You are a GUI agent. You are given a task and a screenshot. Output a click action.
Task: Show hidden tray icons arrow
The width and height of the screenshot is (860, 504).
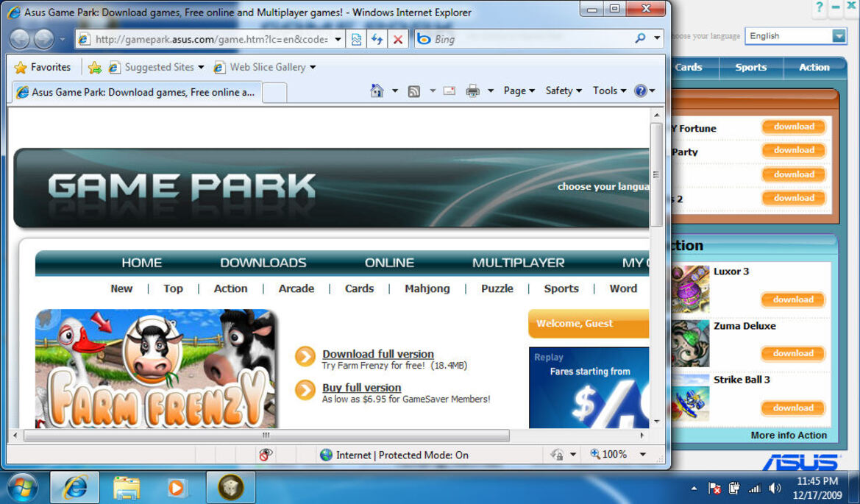(x=694, y=488)
